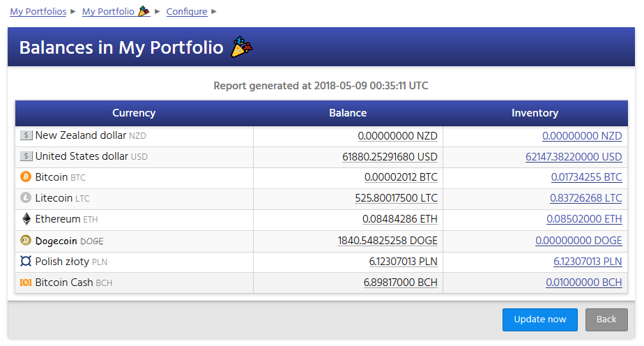Click the Balance column header
Viewport: 644px width, 346px height.
[348, 113]
